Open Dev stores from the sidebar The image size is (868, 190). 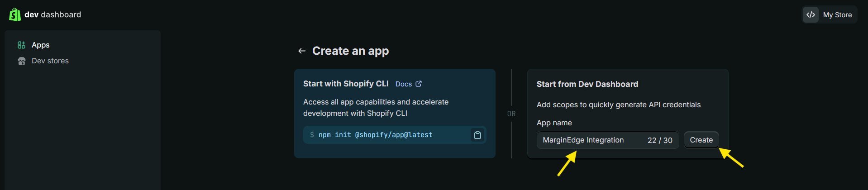[x=50, y=61]
